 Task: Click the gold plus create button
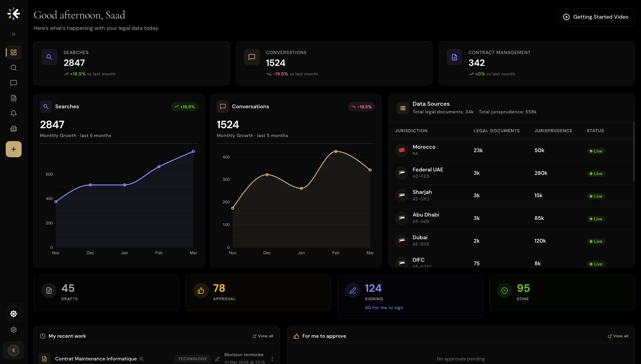click(x=14, y=149)
